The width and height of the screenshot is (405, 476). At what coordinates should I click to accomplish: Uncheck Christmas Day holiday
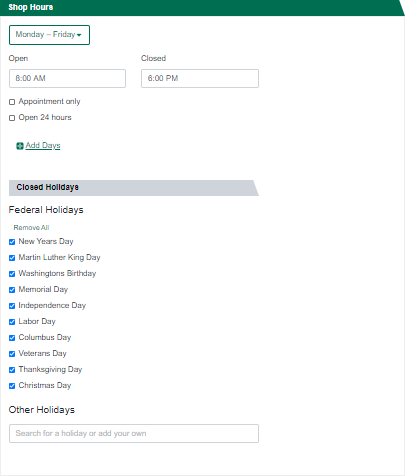click(12, 386)
